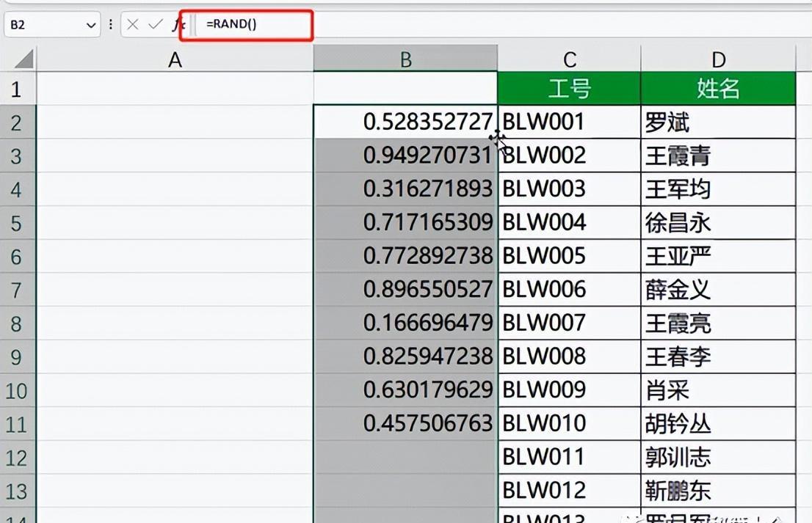The width and height of the screenshot is (812, 523).
Task: Select the name cell 靳鹏东
Action: pyautogui.click(x=718, y=490)
